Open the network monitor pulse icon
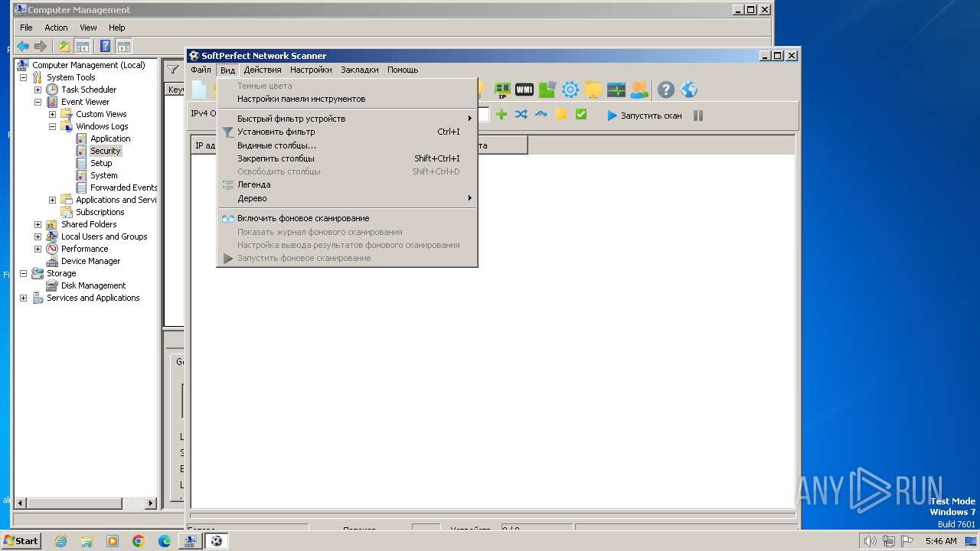 [616, 90]
